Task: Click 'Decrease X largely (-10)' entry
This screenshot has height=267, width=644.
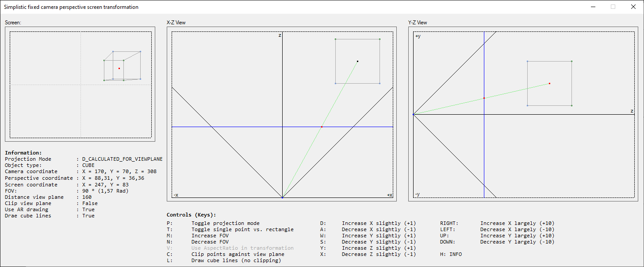Action: point(517,229)
